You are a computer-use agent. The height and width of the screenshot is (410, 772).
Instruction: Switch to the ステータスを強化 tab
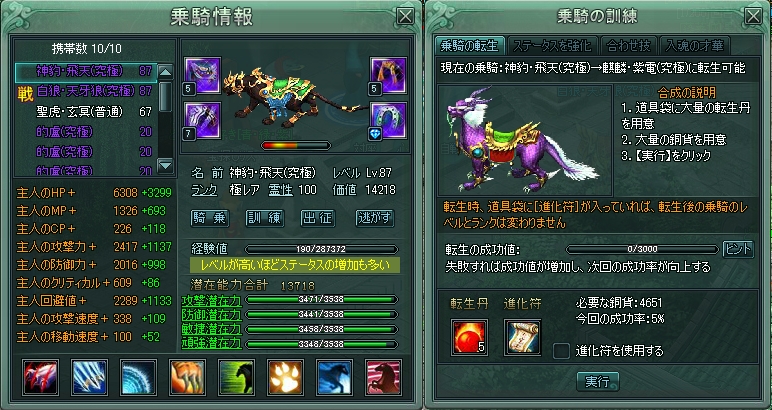tap(552, 46)
